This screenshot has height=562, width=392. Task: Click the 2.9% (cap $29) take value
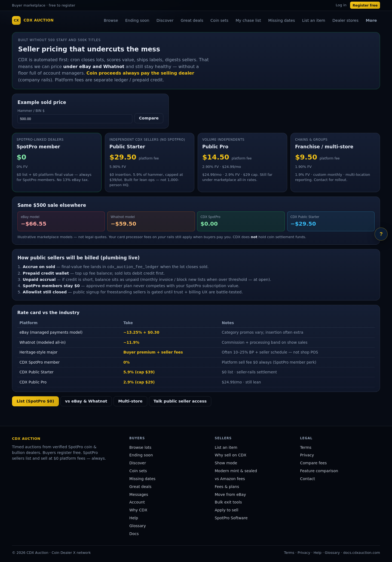coord(139,382)
